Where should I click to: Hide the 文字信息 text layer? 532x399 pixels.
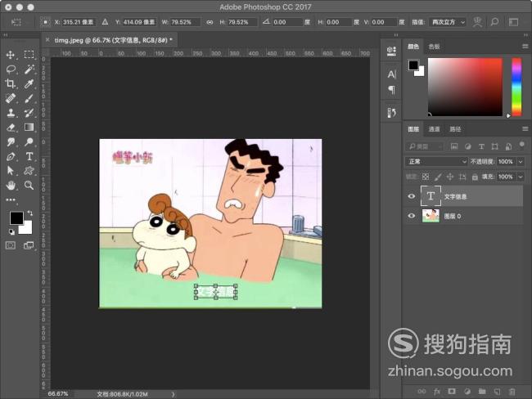[x=411, y=196]
